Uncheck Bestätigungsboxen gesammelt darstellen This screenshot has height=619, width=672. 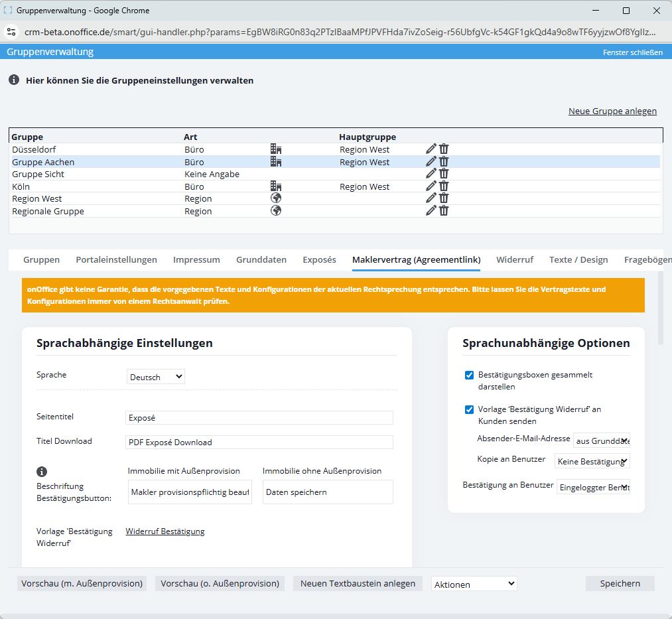pos(469,375)
